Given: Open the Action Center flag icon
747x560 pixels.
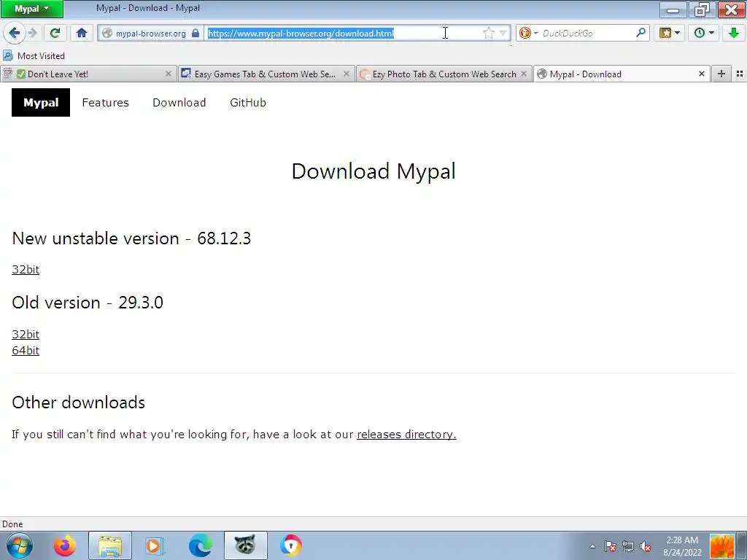Looking at the screenshot, I should click(611, 546).
